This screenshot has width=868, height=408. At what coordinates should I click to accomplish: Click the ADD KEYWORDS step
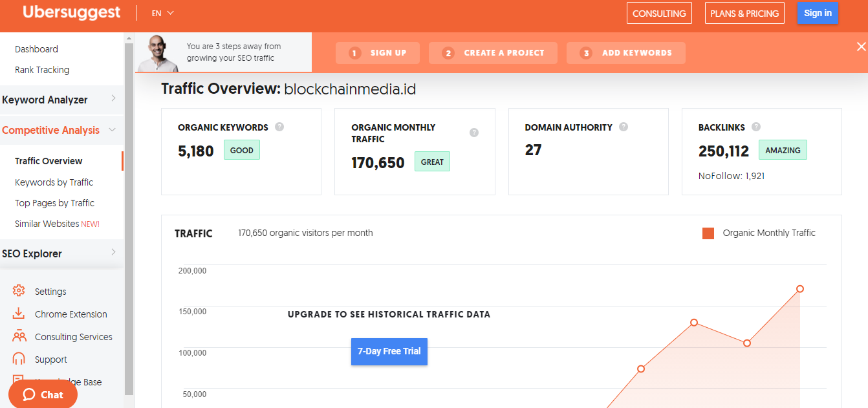click(625, 53)
